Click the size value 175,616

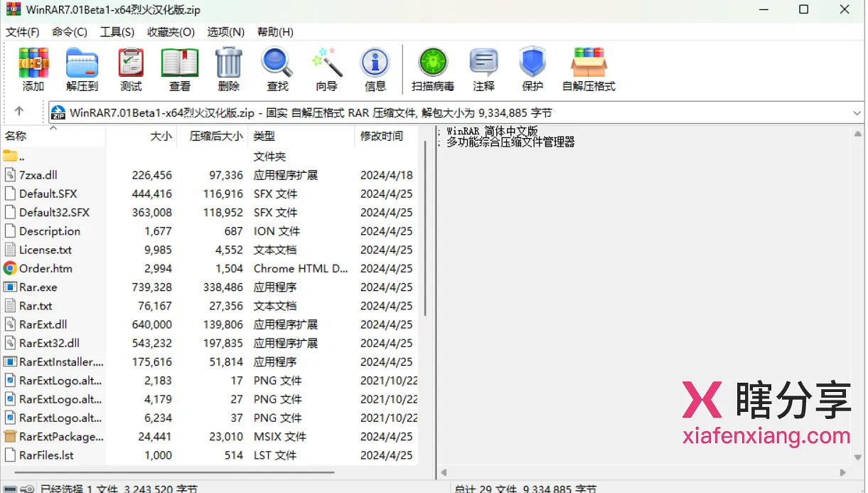(151, 362)
